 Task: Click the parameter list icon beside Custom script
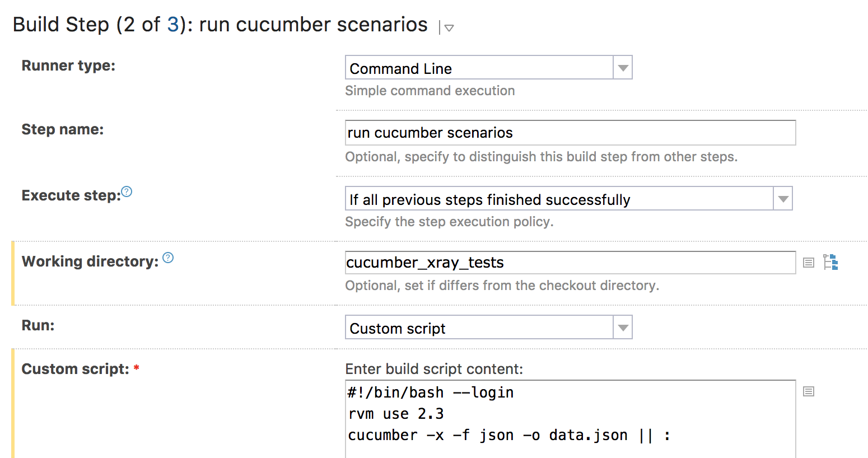(809, 391)
